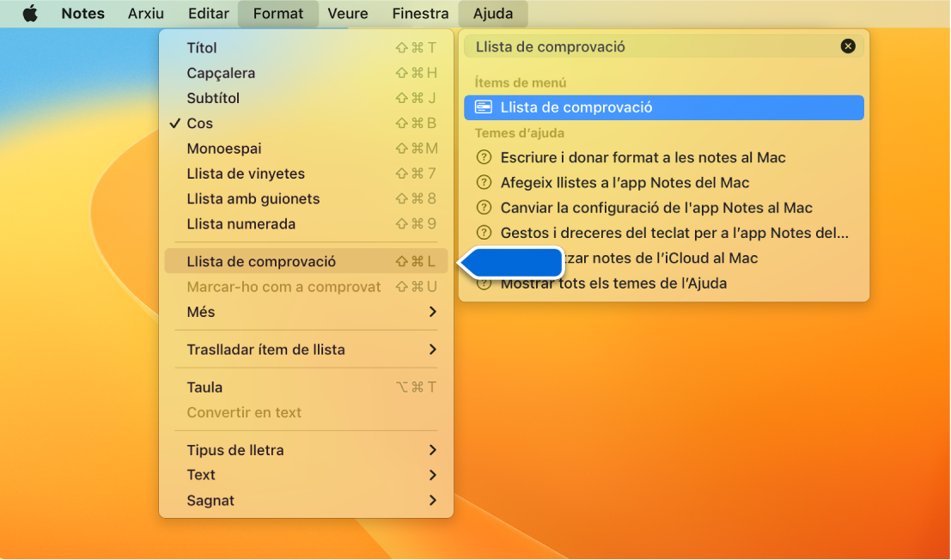Open the Notes app menu
The height and width of the screenshot is (560, 951).
pos(83,14)
